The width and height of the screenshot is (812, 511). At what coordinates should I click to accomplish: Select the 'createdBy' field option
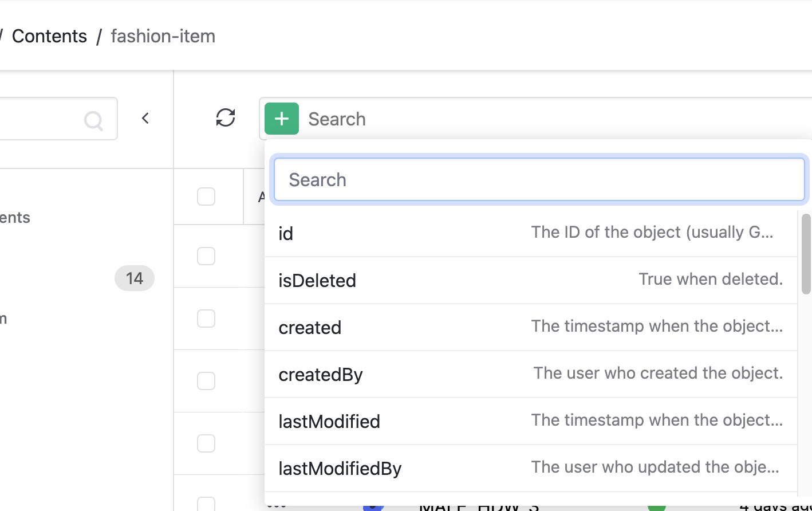tap(531, 374)
